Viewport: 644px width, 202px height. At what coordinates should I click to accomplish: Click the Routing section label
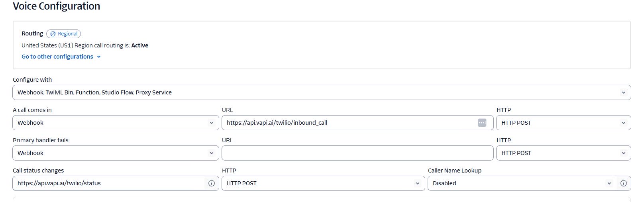(32, 33)
